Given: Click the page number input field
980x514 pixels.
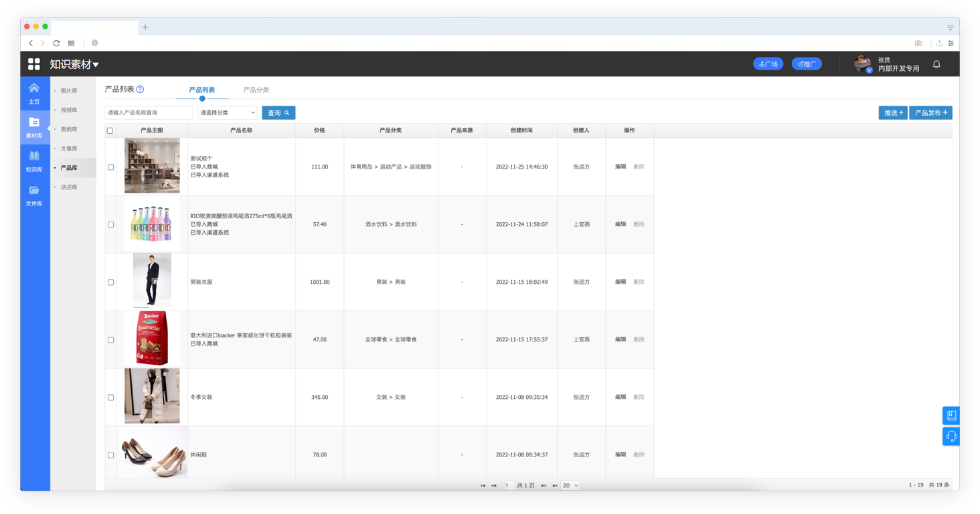Looking at the screenshot, I should point(509,486).
